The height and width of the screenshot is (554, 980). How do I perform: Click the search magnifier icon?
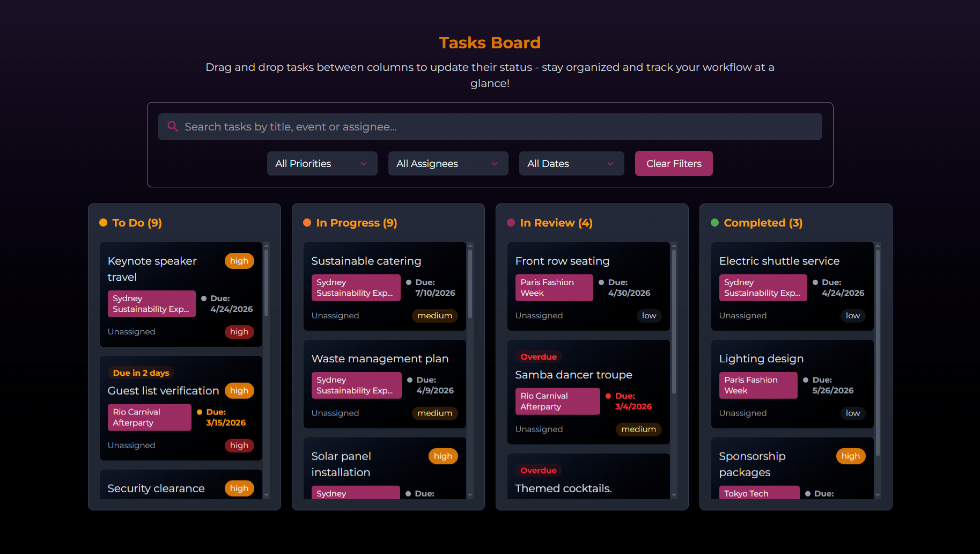coord(173,126)
